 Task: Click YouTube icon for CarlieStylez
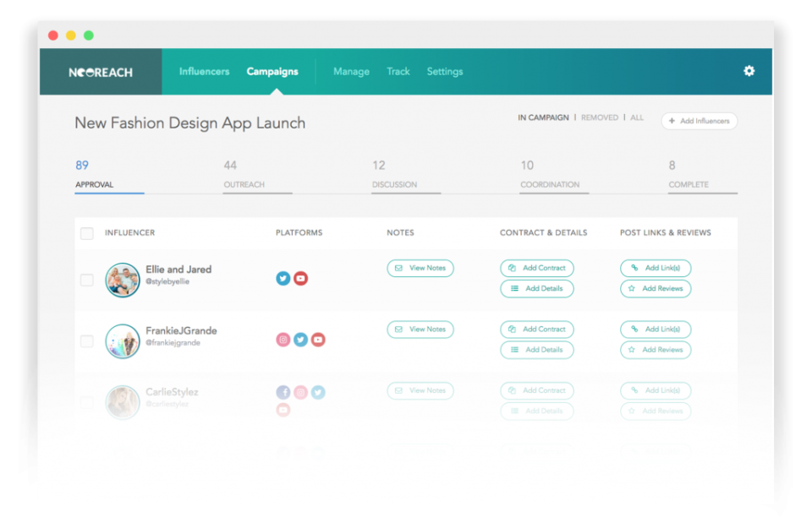[x=283, y=410]
